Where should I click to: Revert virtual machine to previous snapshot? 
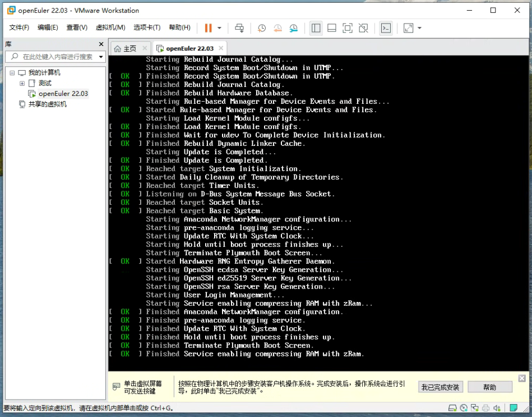click(277, 28)
